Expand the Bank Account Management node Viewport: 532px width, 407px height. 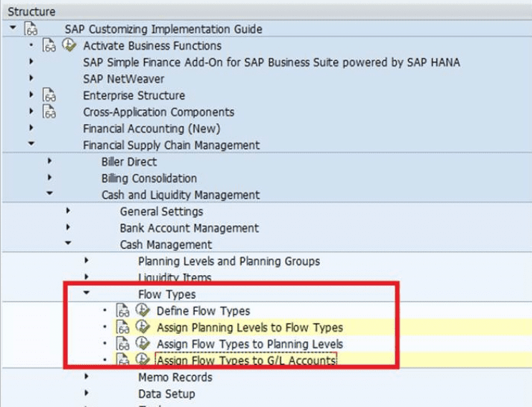click(x=68, y=228)
